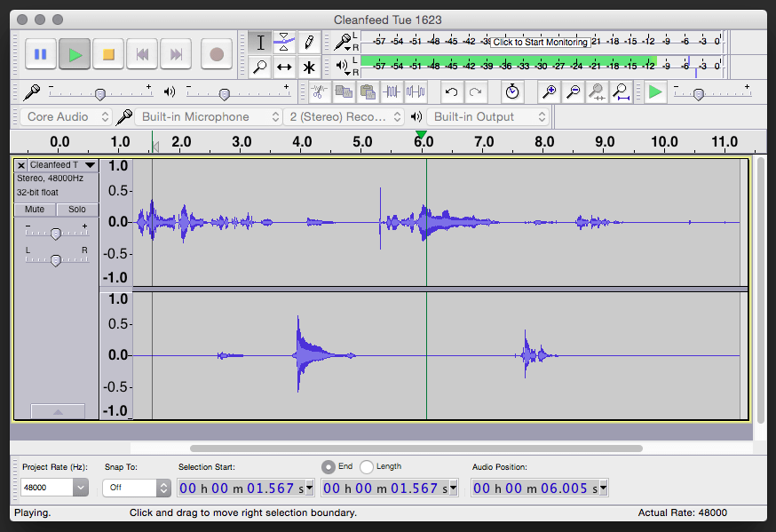Screen dimensions: 776x532
Task: Open the Core Audio host dropdown
Action: (67, 117)
